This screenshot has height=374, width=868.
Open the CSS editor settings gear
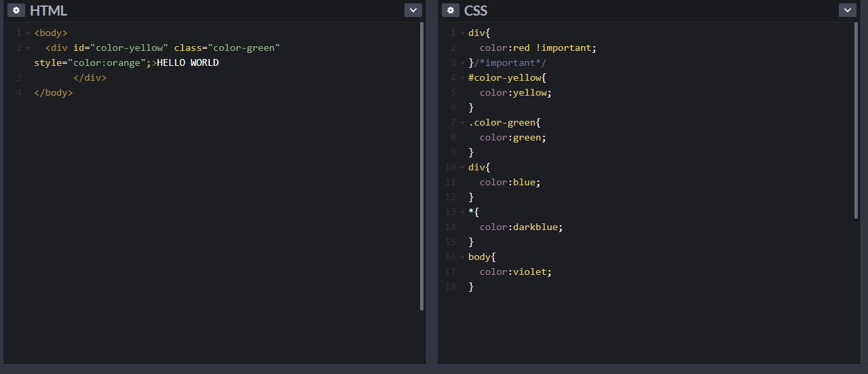tap(451, 10)
